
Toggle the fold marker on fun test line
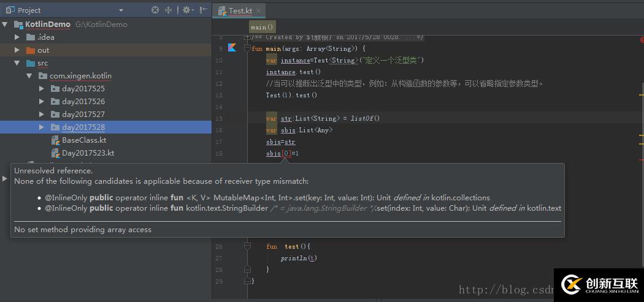(247, 246)
